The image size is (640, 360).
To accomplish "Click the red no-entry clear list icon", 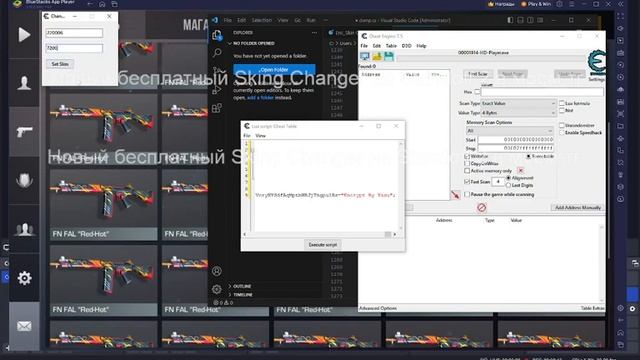I will point(482,208).
